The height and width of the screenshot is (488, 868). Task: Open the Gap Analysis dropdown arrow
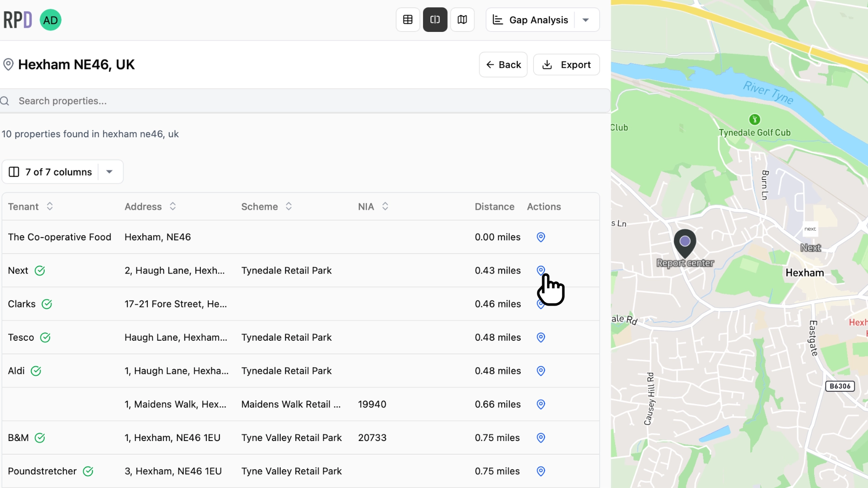(586, 20)
